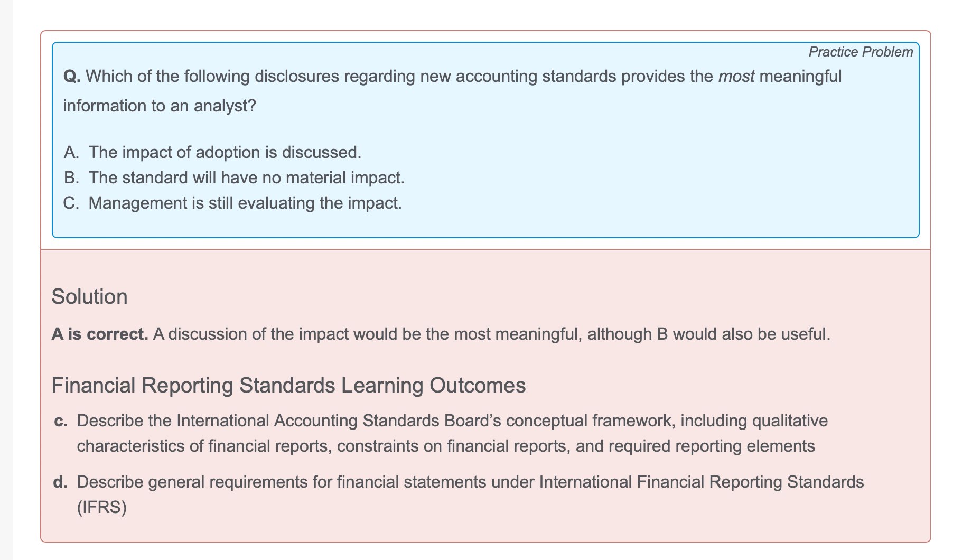The height and width of the screenshot is (560, 953).
Task: Click 'Financial Reporting Standards Learning Outcomes' heading
Action: [x=288, y=385]
